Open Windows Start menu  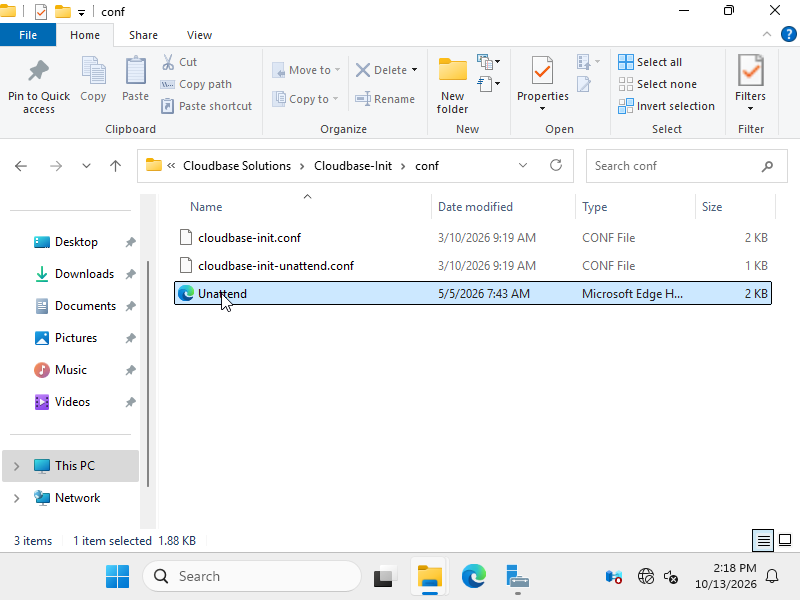(x=118, y=577)
